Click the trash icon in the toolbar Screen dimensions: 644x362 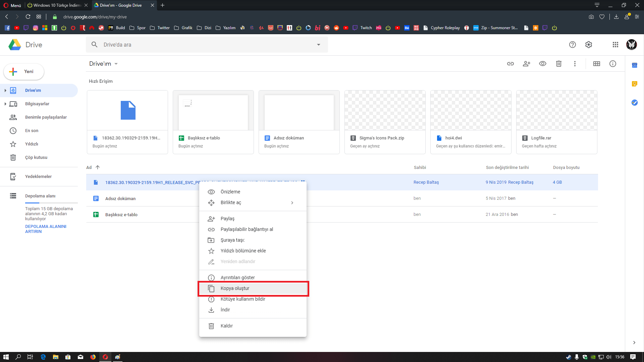(x=558, y=64)
